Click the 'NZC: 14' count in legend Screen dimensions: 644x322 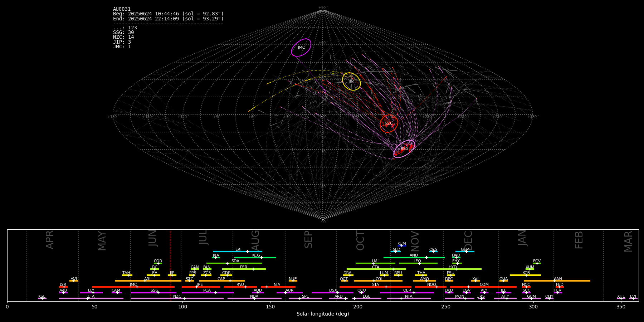[123, 37]
